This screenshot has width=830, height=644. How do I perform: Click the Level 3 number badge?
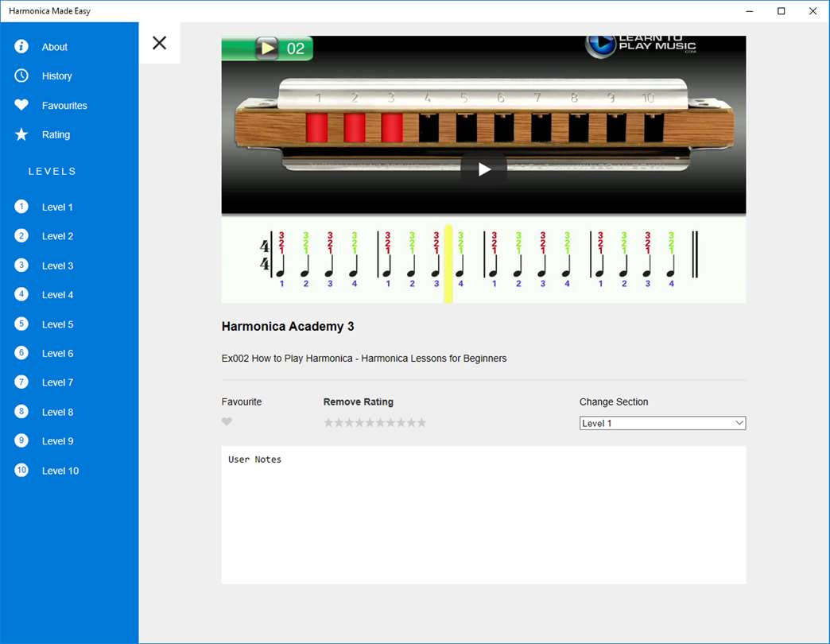(21, 265)
